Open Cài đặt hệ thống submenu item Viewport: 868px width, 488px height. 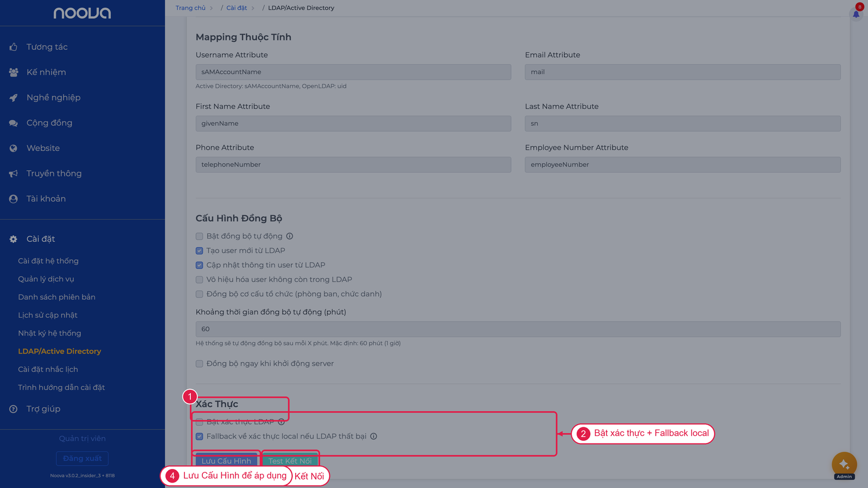click(48, 261)
